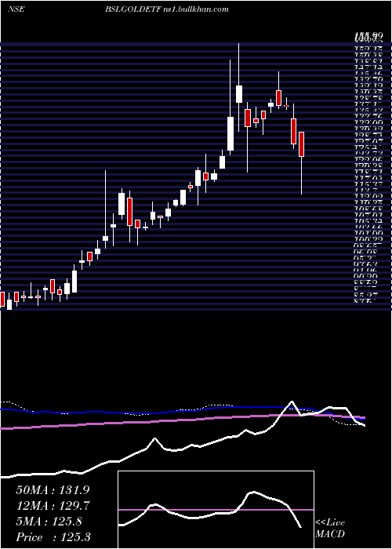Click the BSLGOLDETF ns1.bullkhan.com title
392x549 pixels.
(x=166, y=9)
